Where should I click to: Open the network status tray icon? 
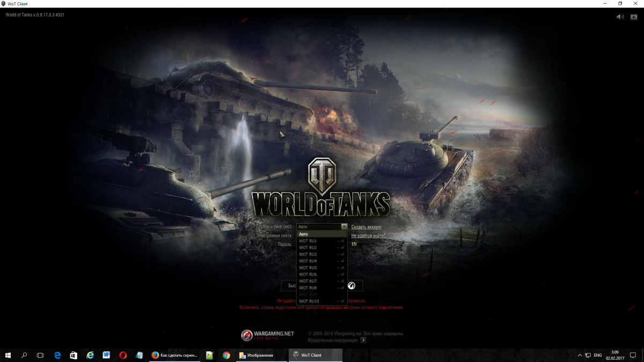(588, 355)
